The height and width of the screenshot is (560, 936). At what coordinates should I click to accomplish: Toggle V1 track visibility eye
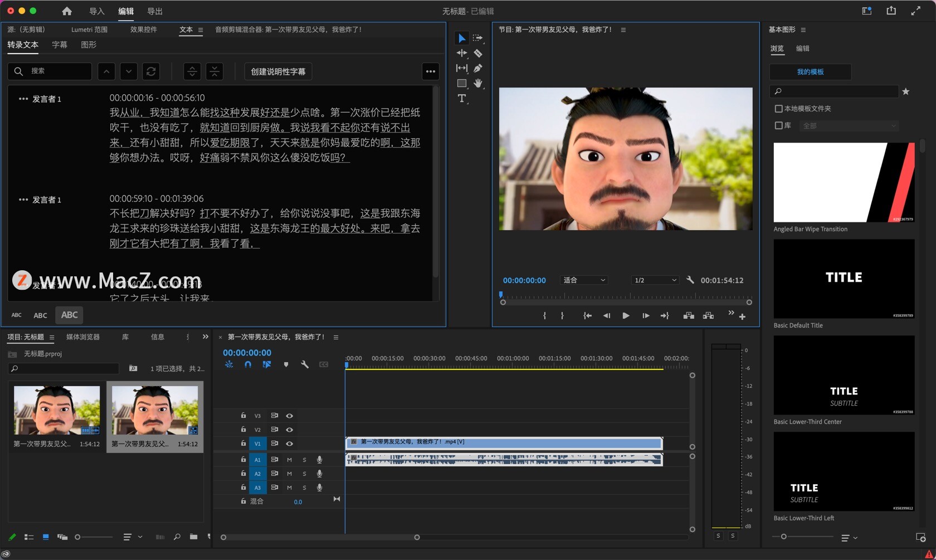point(289,444)
